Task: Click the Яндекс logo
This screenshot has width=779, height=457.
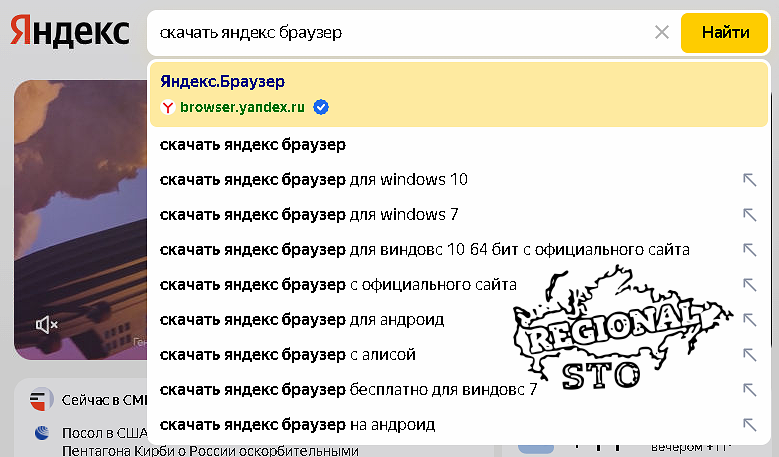Action: click(x=70, y=32)
